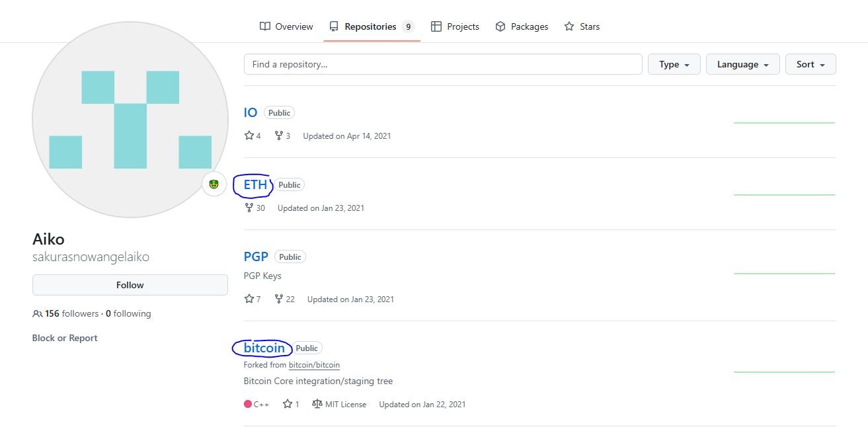Click the table icon on Projects tab
This screenshot has width=868, height=435.
click(436, 26)
